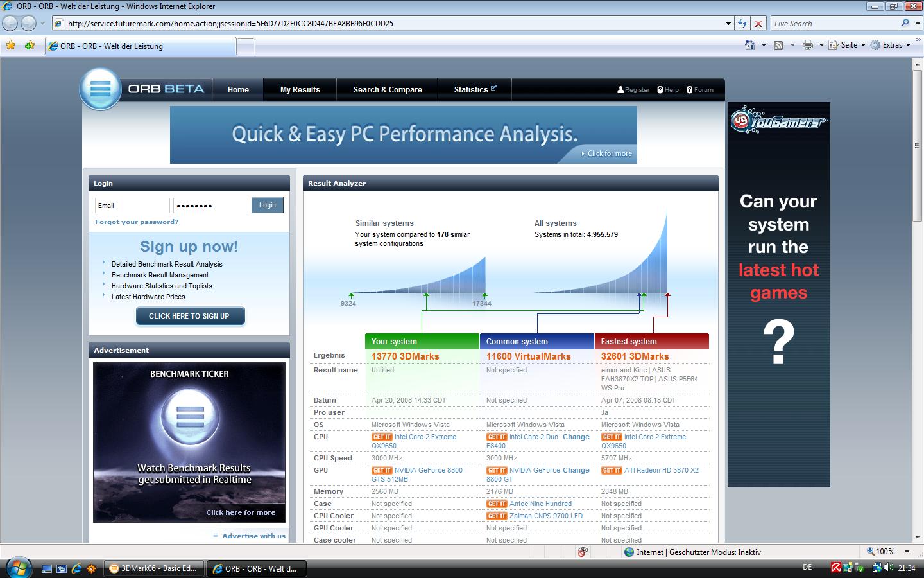This screenshot has width=924, height=578.
Task: Click the browser address bar URL
Action: (230, 24)
